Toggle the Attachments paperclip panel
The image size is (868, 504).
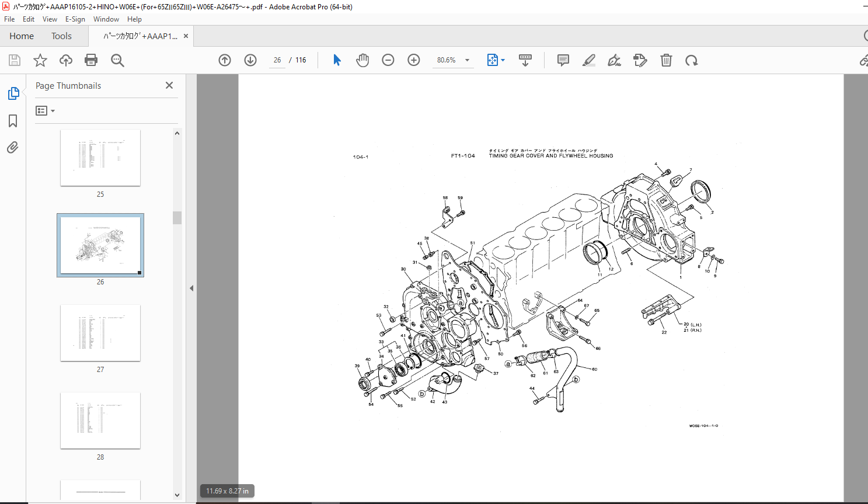13,148
